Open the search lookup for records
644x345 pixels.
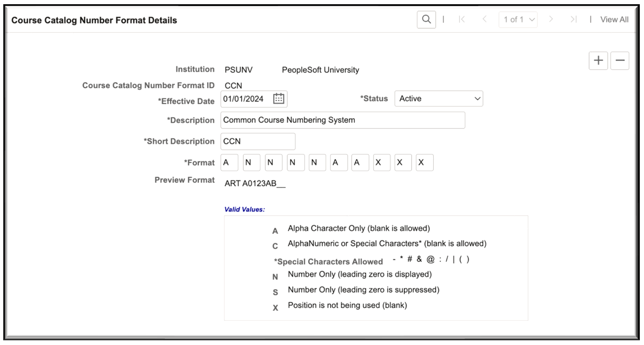[x=426, y=20]
